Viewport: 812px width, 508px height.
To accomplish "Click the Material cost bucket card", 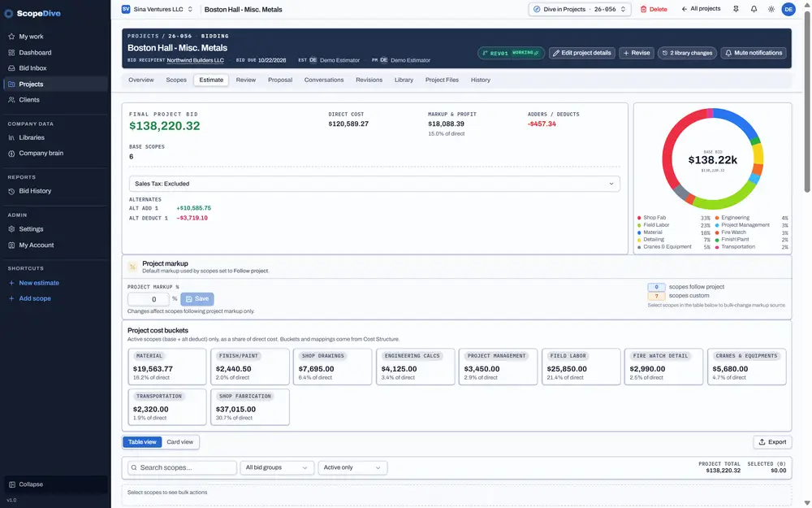I will [x=166, y=367].
